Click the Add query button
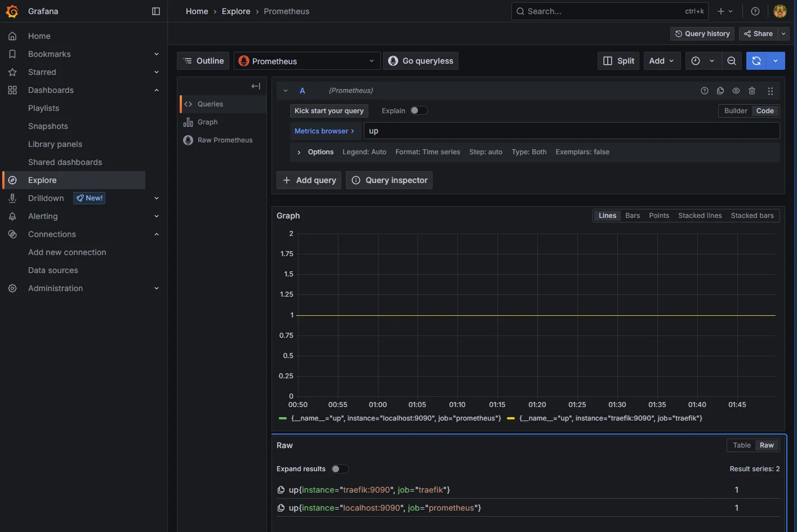Screen dimensions: 797x532 [309, 180]
